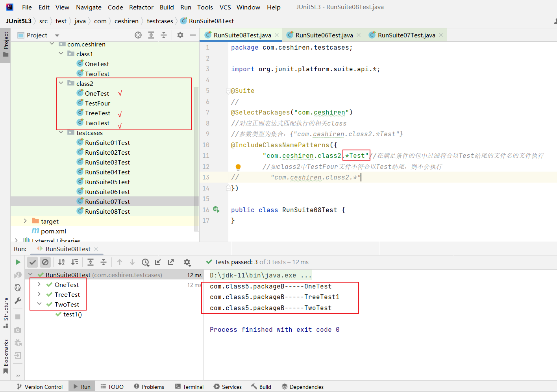Open Project panel gear options
This screenshot has height=392, width=557.
[180, 35]
